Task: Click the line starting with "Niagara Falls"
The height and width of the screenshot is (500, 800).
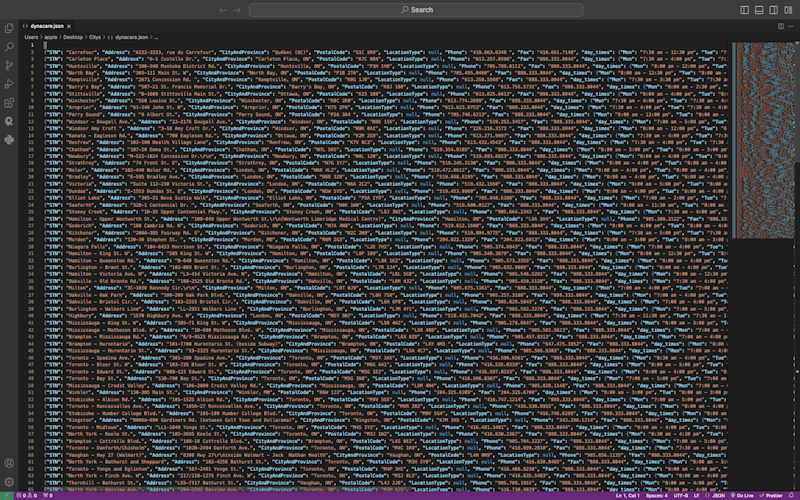Action: point(385,246)
